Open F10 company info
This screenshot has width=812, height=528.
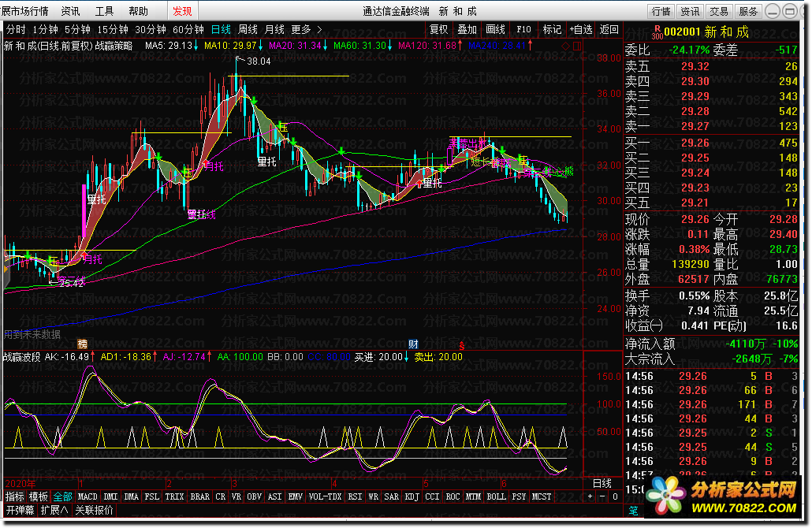523,29
